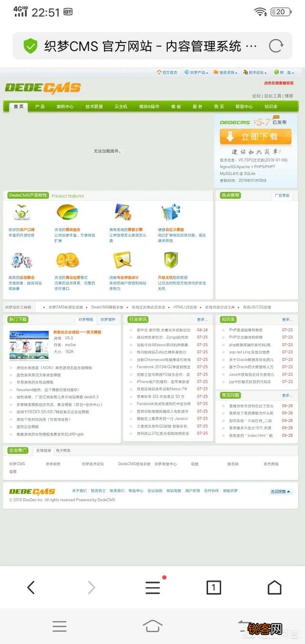The height and width of the screenshot is (644, 305).
Task: Click the 在线正则表达式测试 tool link
Action: pyautogui.click(x=148, y=307)
